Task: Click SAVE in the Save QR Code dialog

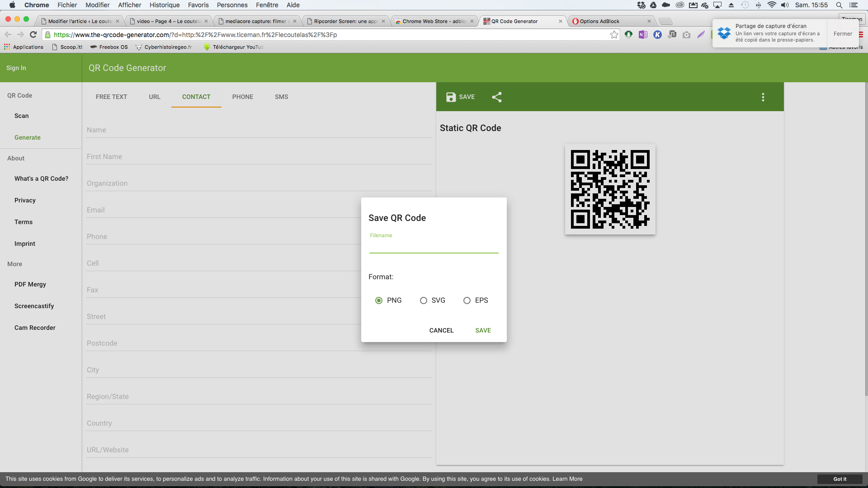Action: point(483,330)
